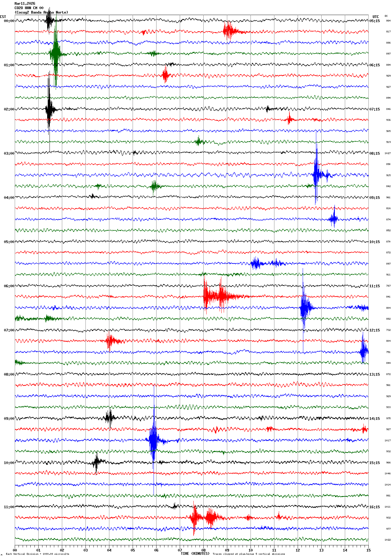Screen dimensions: 392x558
Task: Click the CST timezone axis label
Action: click(x=3, y=17)
